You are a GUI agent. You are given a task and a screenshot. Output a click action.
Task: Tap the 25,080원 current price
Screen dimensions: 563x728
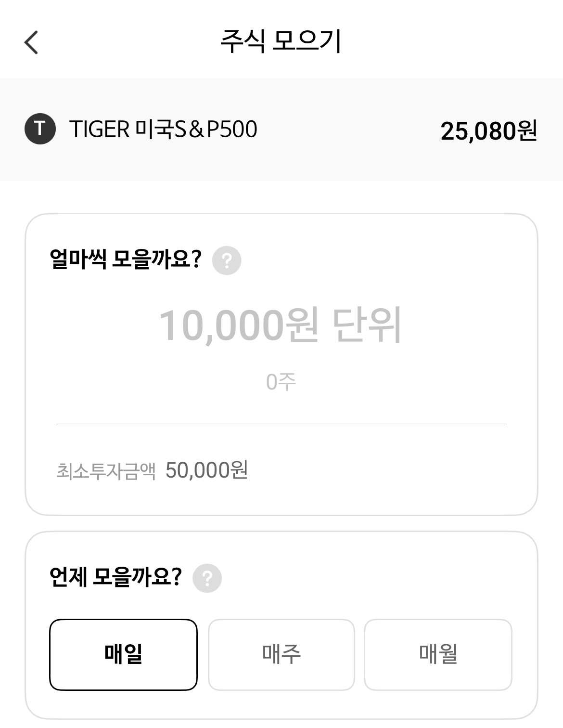click(x=488, y=130)
